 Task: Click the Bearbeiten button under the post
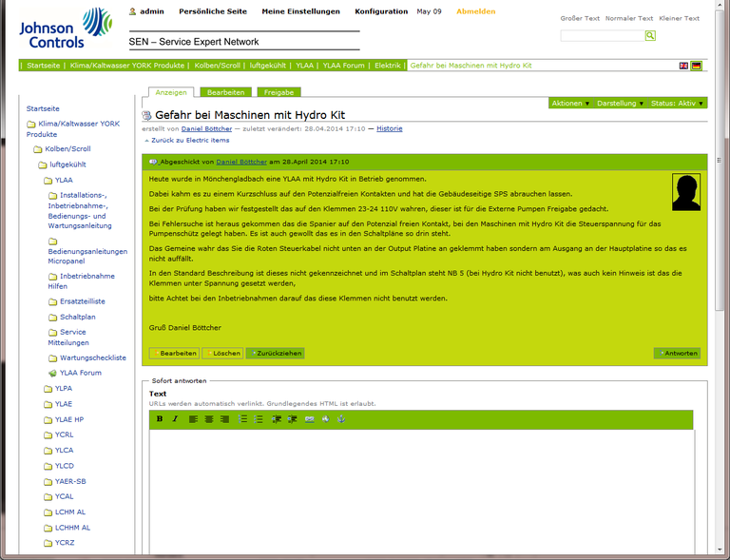174,354
